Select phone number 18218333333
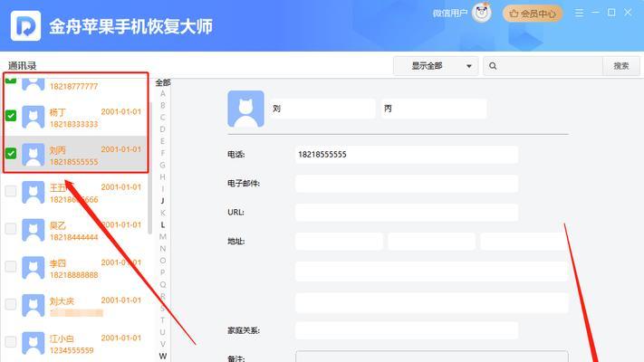The height and width of the screenshot is (362, 644). [74, 124]
